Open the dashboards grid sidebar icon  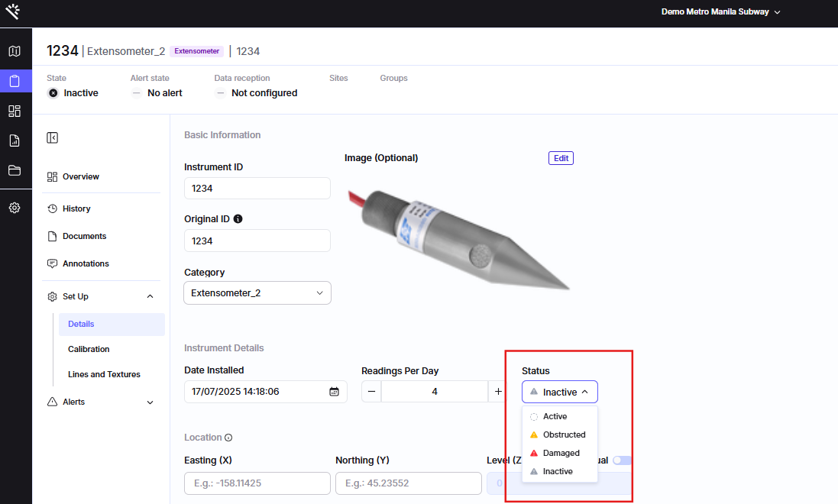[15, 111]
